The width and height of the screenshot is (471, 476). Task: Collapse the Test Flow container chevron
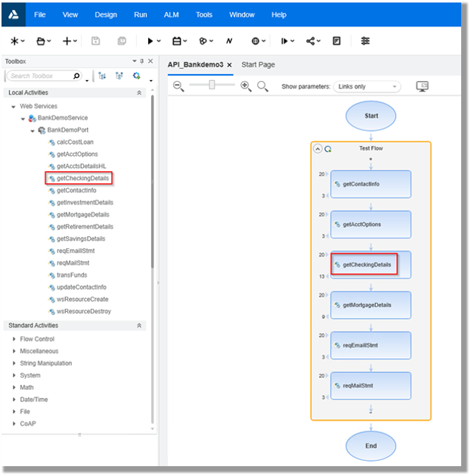[x=318, y=149]
